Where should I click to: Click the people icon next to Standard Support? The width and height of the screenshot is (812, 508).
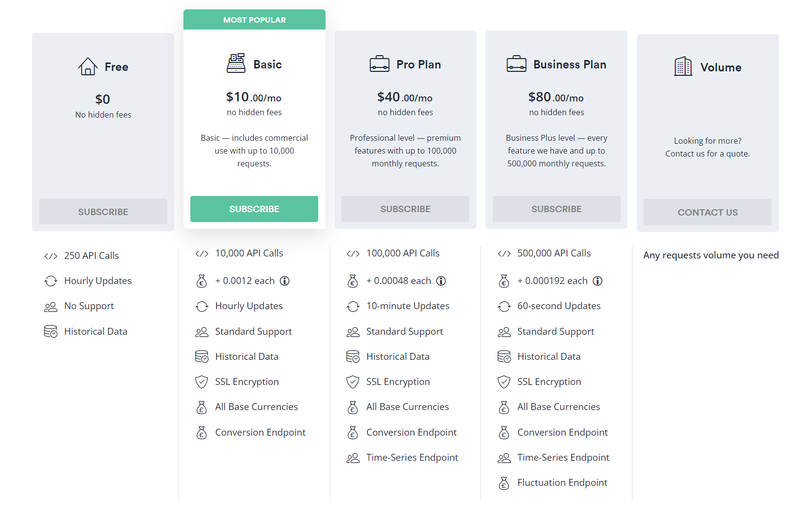202,331
